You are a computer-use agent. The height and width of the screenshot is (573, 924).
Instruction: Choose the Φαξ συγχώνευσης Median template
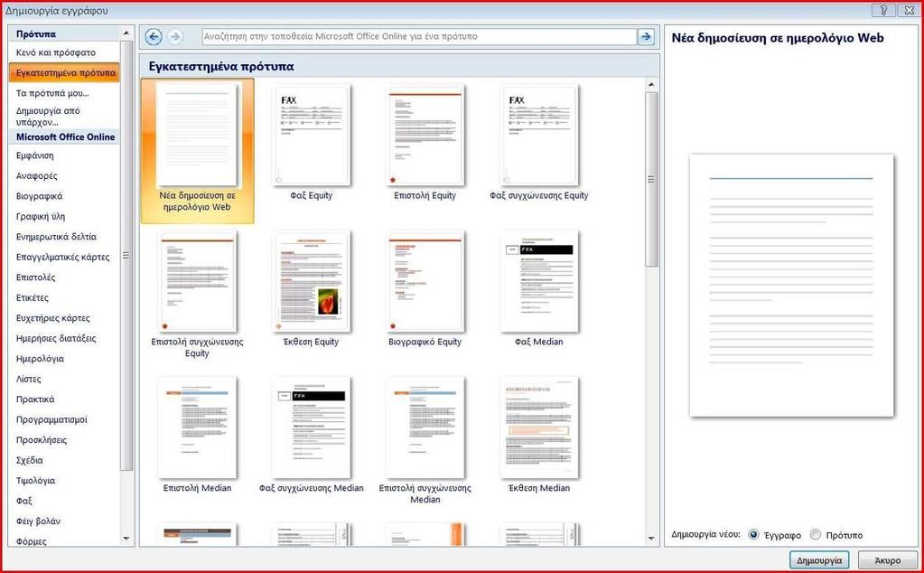pyautogui.click(x=311, y=435)
